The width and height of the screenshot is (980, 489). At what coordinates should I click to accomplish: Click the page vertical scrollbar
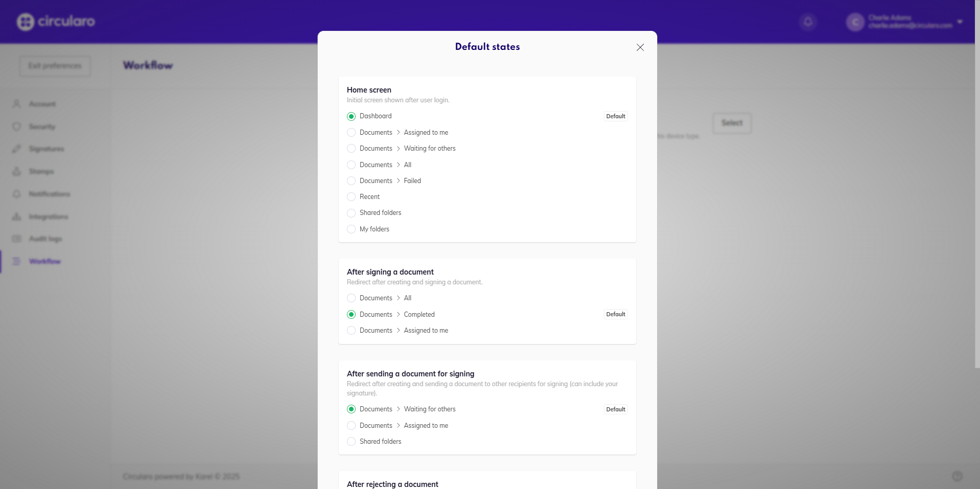tap(977, 206)
